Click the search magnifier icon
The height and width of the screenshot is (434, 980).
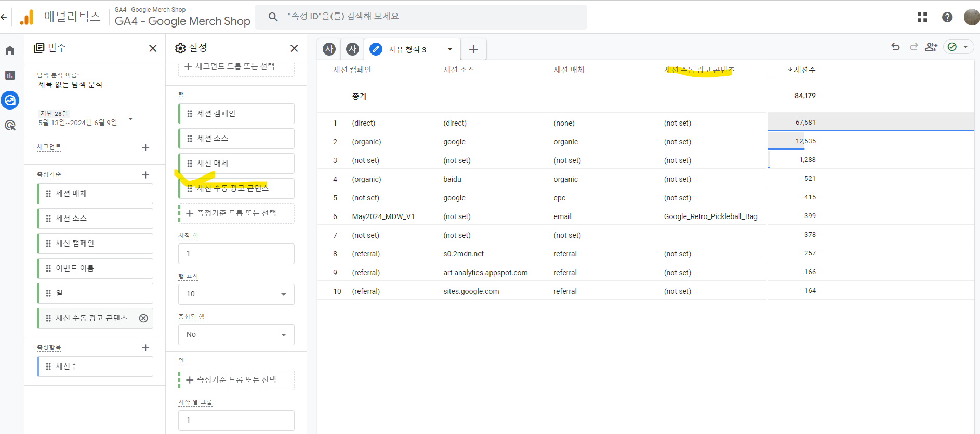273,17
